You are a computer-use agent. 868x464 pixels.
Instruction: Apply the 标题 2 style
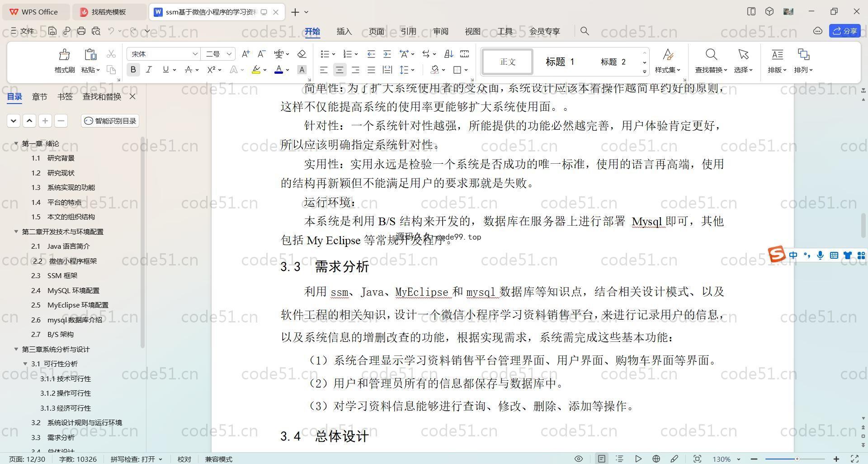click(x=613, y=62)
